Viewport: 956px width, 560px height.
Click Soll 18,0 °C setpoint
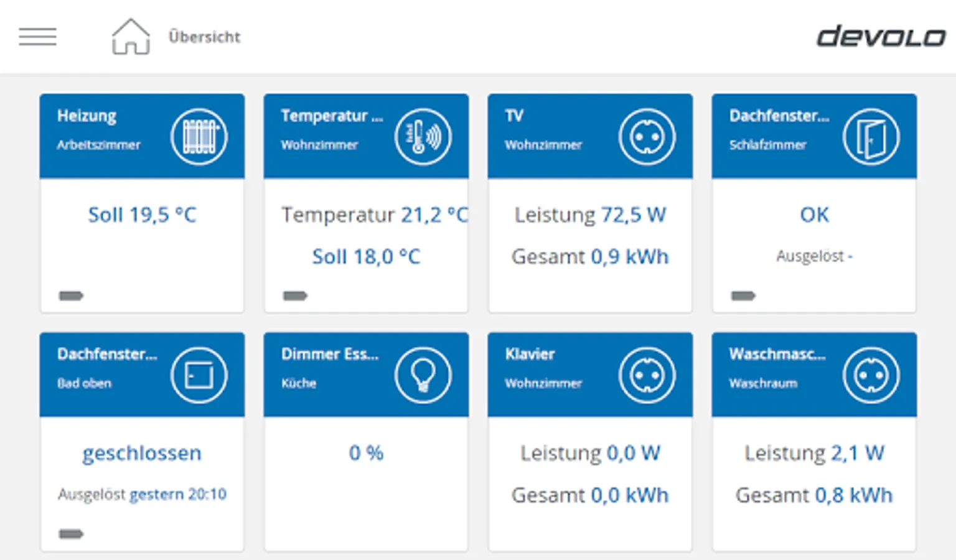[366, 256]
